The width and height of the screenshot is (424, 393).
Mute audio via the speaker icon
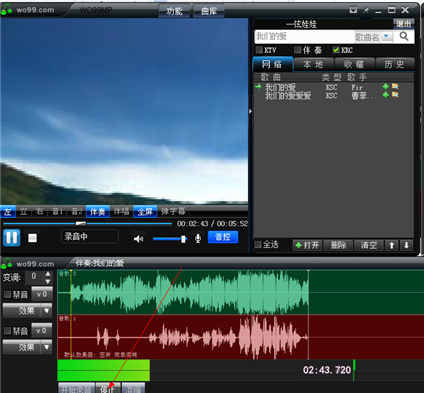[138, 239]
